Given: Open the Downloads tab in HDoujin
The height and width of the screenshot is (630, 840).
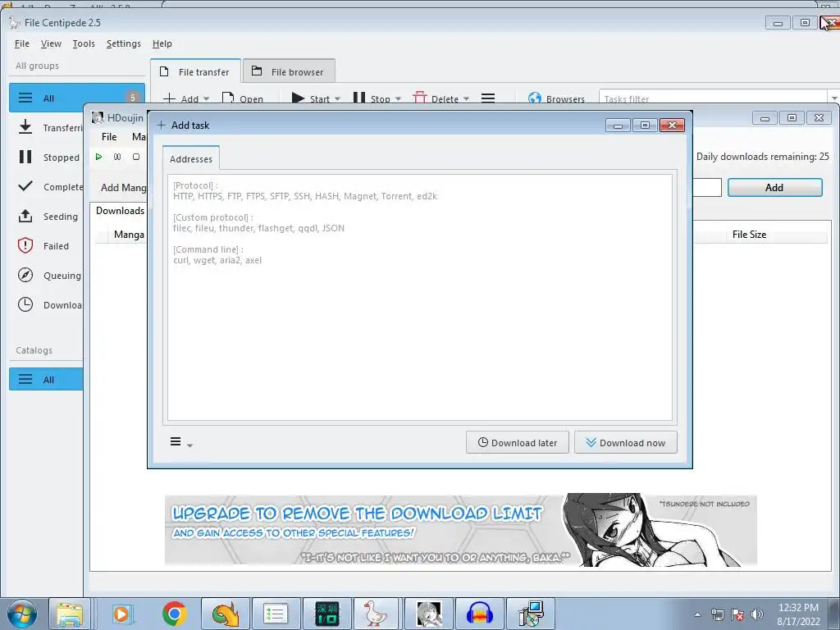Looking at the screenshot, I should coord(120,211).
